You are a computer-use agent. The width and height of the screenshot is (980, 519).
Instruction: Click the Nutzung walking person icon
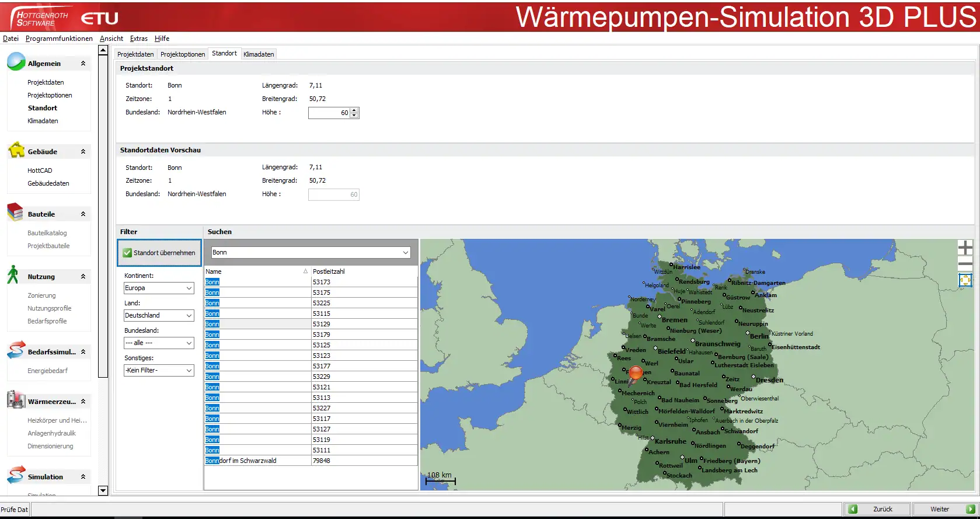coord(13,275)
